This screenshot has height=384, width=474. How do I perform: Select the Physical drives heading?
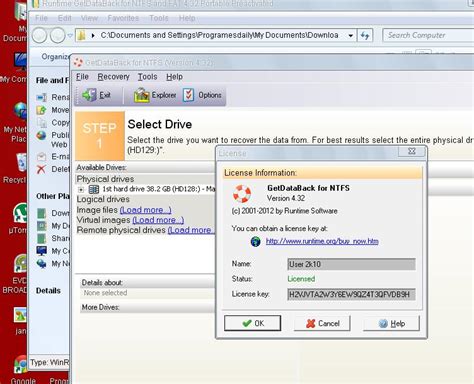tap(105, 179)
